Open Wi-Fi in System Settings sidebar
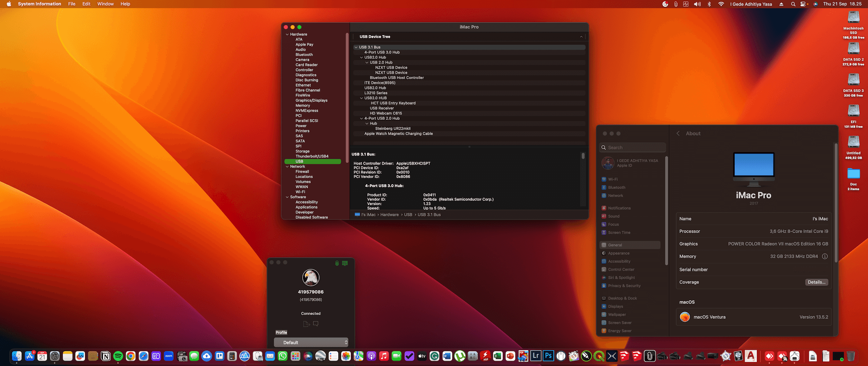 click(613, 179)
